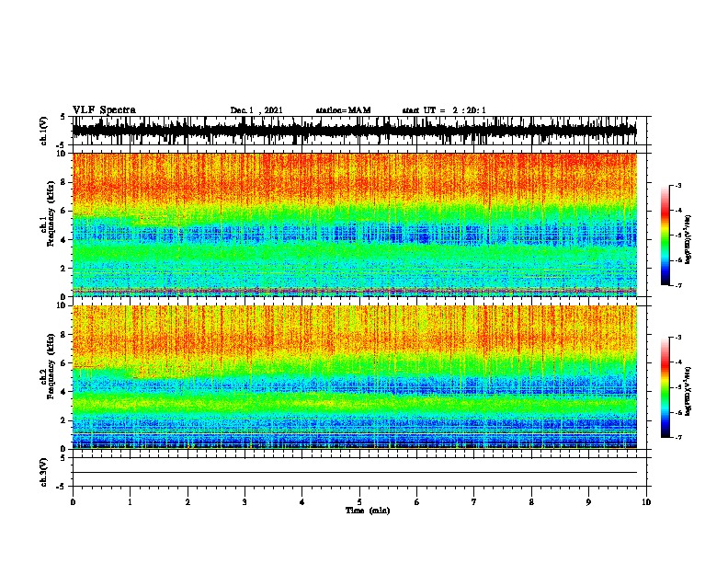Viewport: 728px width, 563px height.
Task: Click the "10" kHz tick on ch.1 frequency axis
Action: [x=63, y=154]
